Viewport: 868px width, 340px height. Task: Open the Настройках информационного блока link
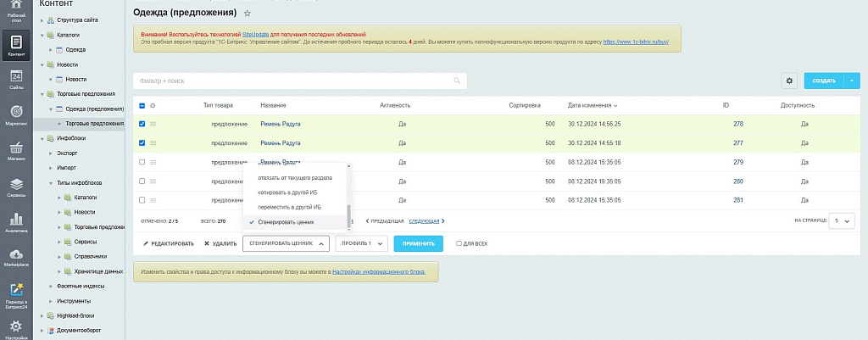[384, 272]
